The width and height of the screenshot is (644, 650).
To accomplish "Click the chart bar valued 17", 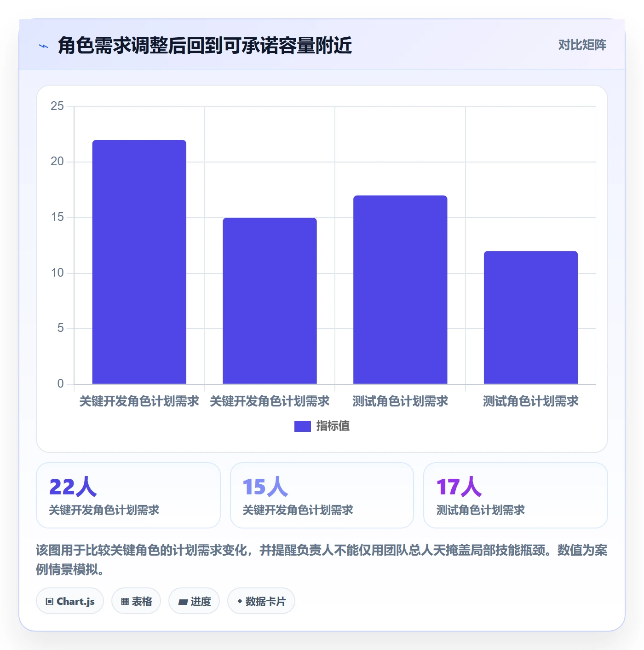I will [x=400, y=290].
